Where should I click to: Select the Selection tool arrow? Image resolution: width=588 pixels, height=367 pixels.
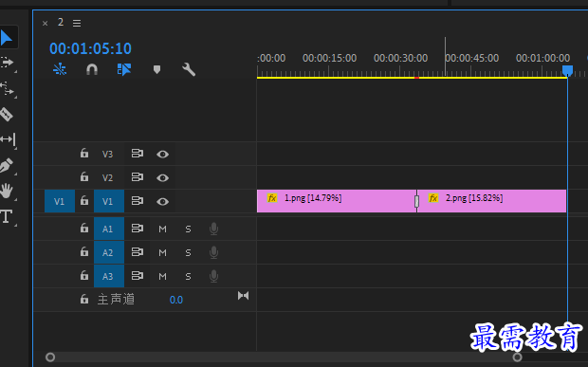click(7, 38)
